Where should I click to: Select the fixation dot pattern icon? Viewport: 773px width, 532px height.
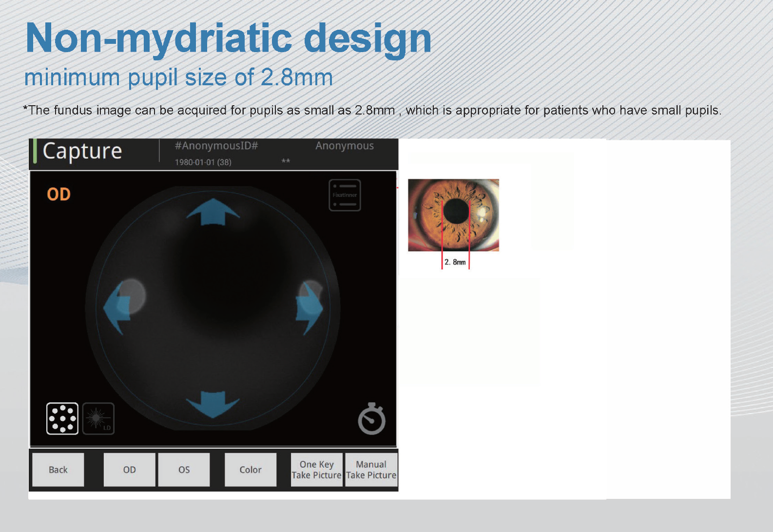point(62,418)
